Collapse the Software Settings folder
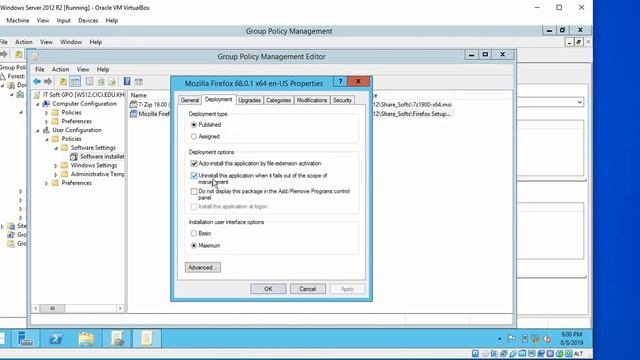Screen dimensions: 640x360 [x=56, y=148]
